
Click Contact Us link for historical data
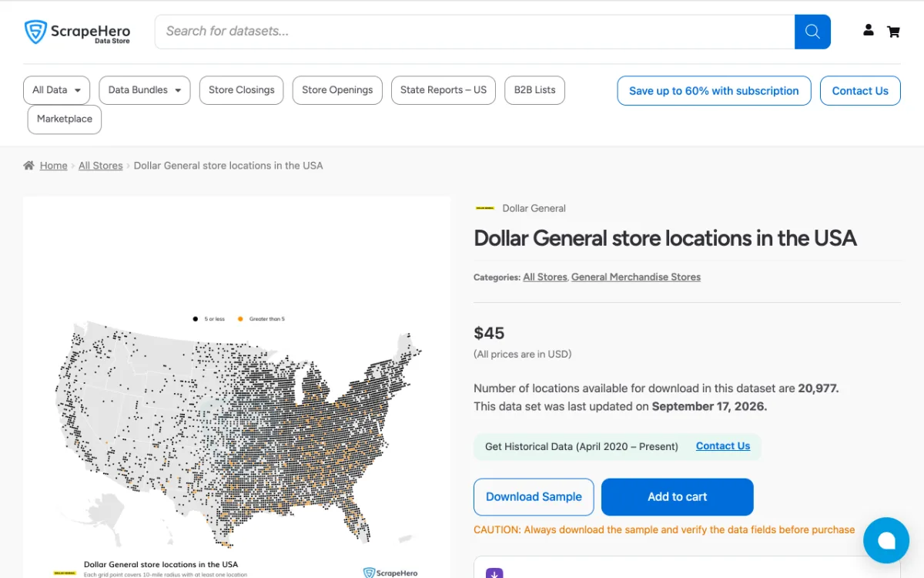click(x=723, y=446)
